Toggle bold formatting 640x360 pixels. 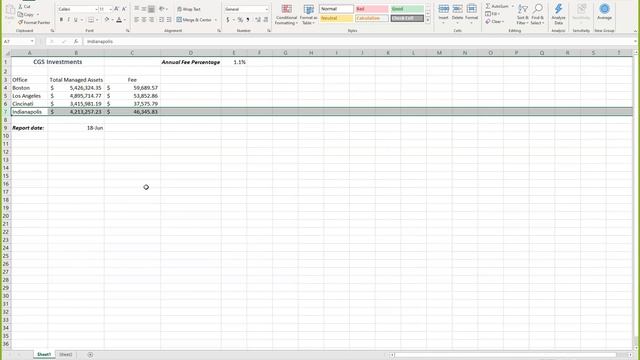click(61, 20)
